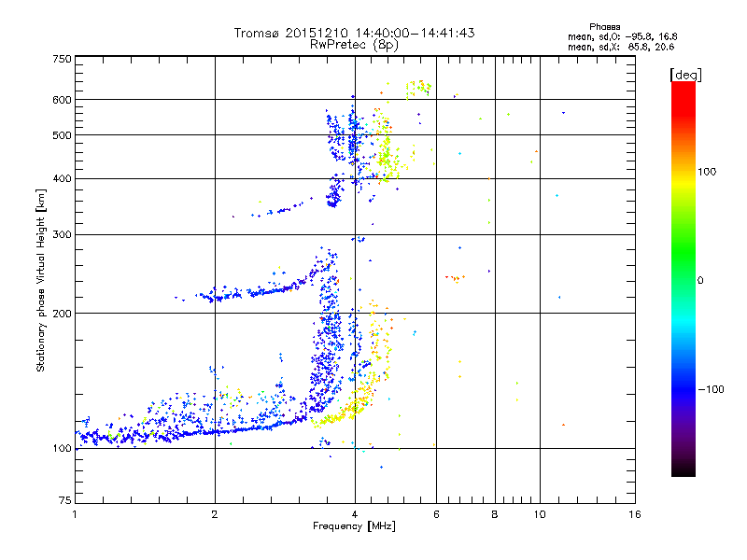The width and height of the screenshot is (747, 560).
Task: Click the x-axis tick label '16'
Action: point(635,514)
